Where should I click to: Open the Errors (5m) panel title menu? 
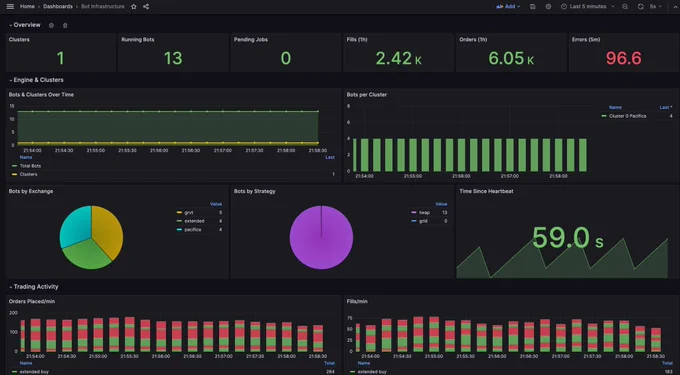click(585, 39)
